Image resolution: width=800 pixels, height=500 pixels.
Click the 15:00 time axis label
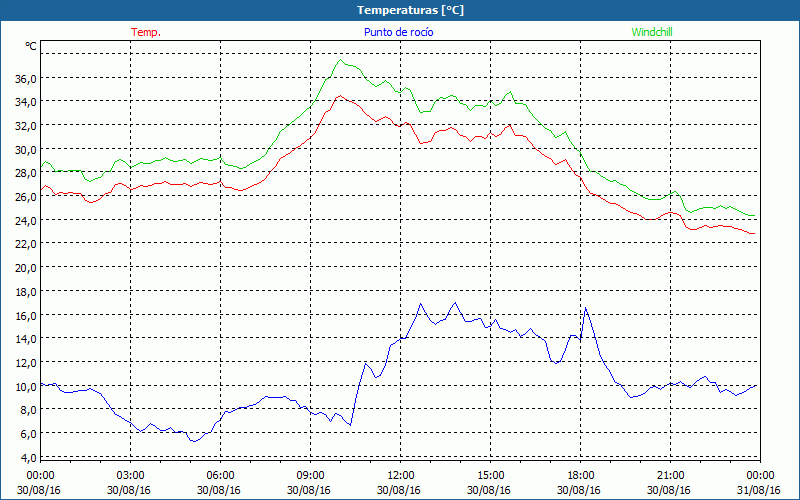[490, 475]
